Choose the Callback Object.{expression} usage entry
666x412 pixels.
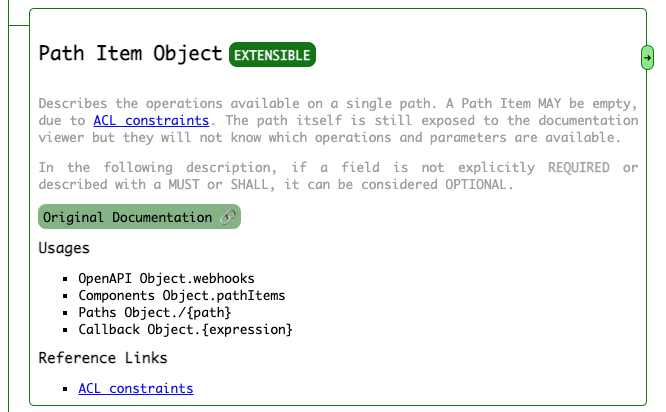tap(185, 329)
